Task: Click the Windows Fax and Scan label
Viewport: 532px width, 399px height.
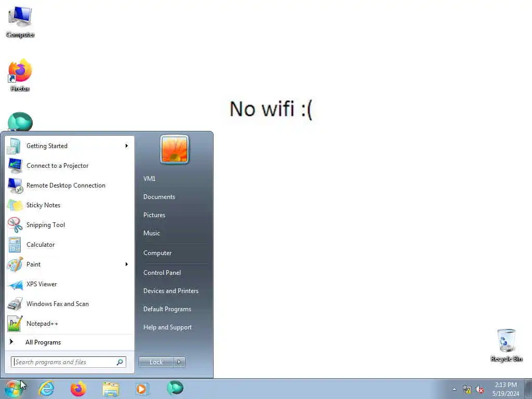Action: tap(58, 304)
